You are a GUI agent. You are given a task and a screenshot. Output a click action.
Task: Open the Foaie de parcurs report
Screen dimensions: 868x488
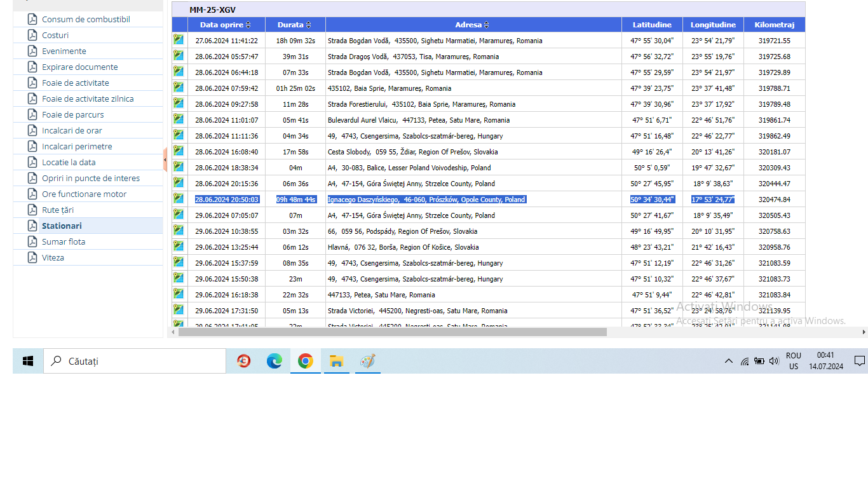coord(72,114)
